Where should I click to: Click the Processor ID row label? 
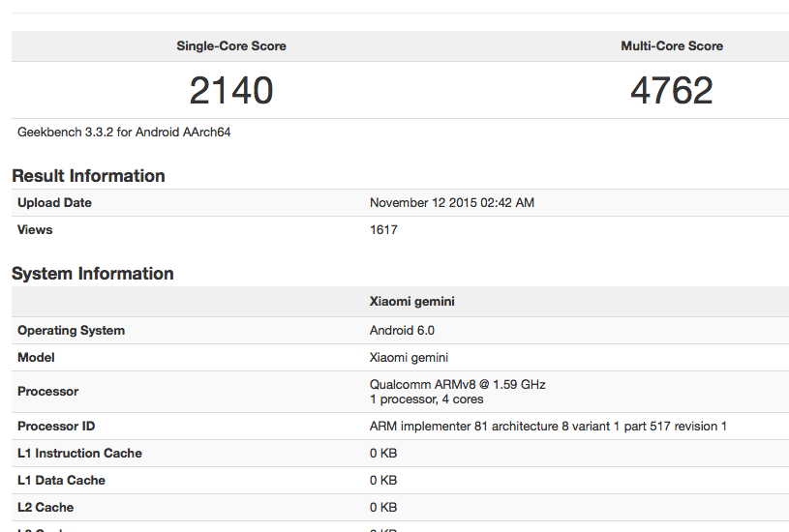pos(56,426)
